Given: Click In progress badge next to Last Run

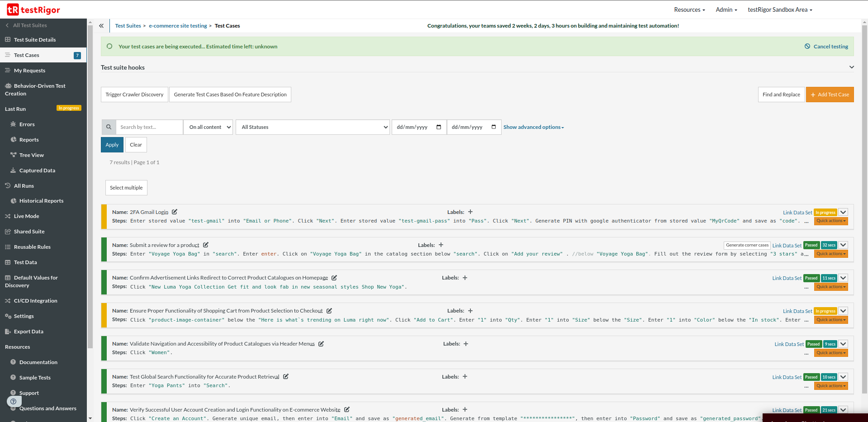Looking at the screenshot, I should click(69, 108).
